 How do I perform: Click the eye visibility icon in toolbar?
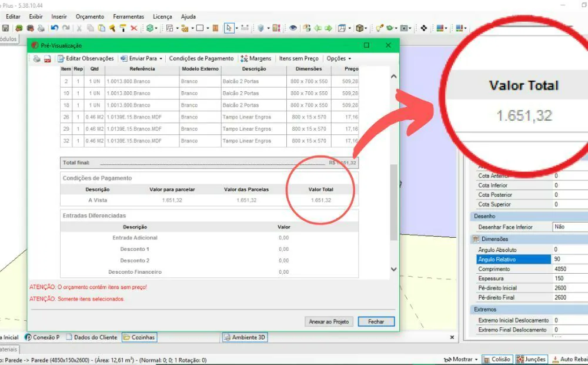pos(292,28)
